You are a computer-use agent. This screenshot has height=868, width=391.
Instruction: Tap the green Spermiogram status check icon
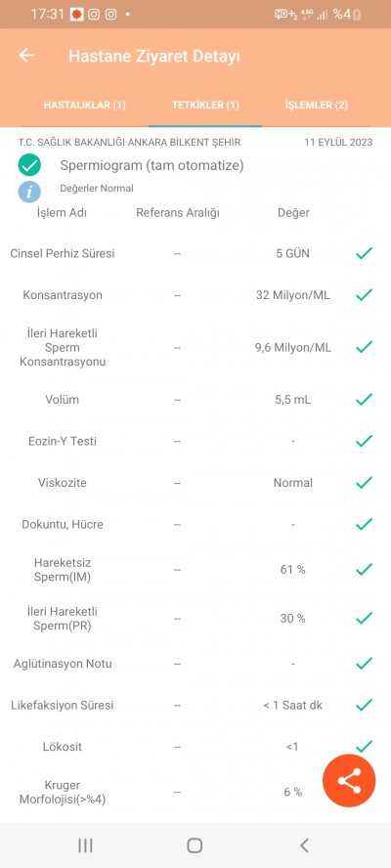pos(28,165)
